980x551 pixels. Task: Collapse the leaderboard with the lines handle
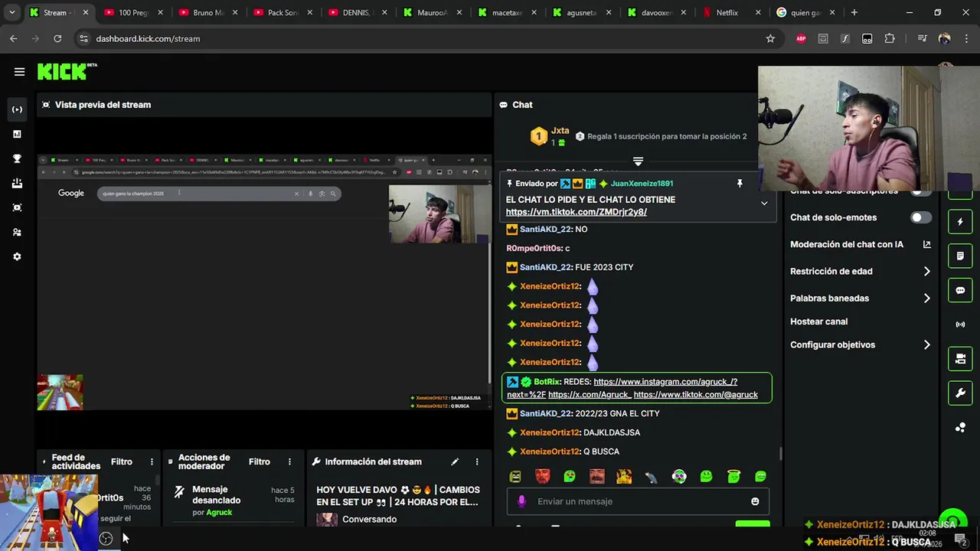coord(638,161)
